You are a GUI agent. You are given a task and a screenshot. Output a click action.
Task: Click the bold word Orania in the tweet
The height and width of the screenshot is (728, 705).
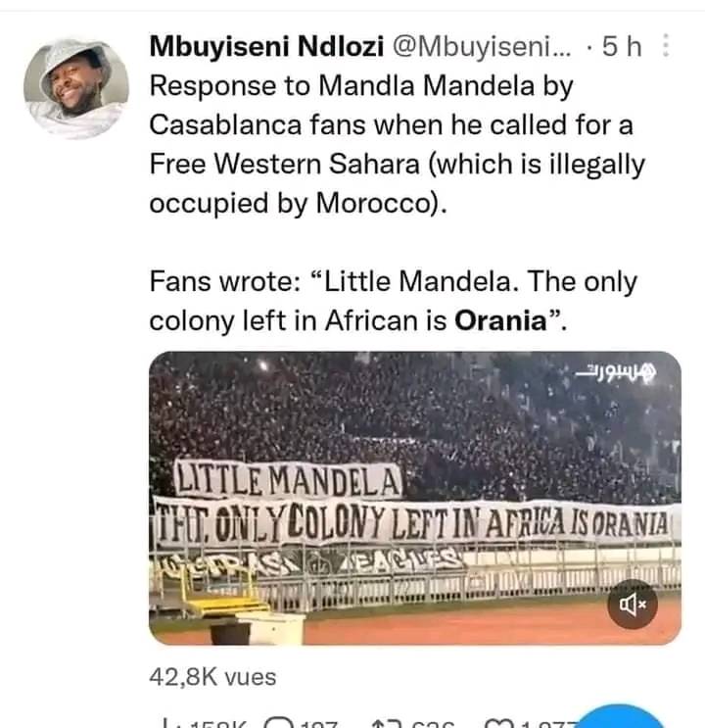[x=499, y=320]
